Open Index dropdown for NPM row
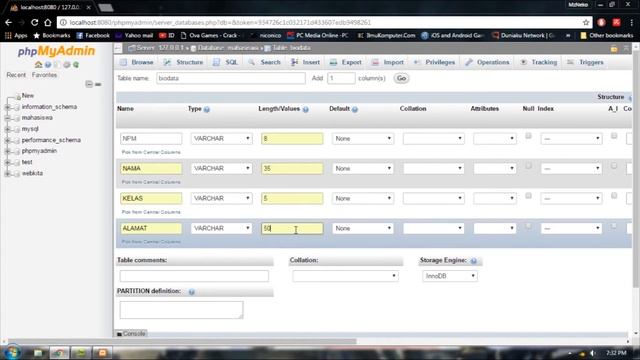The height and width of the screenshot is (360, 640). [x=571, y=139]
